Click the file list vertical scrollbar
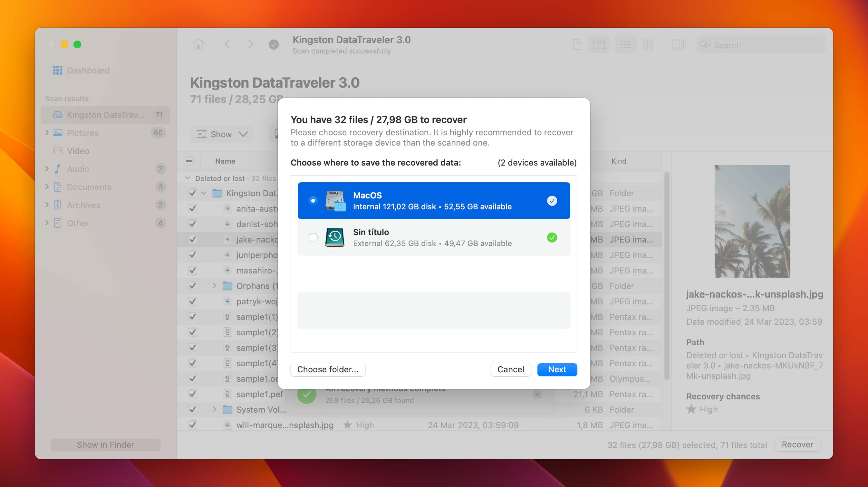 pyautogui.click(x=667, y=276)
